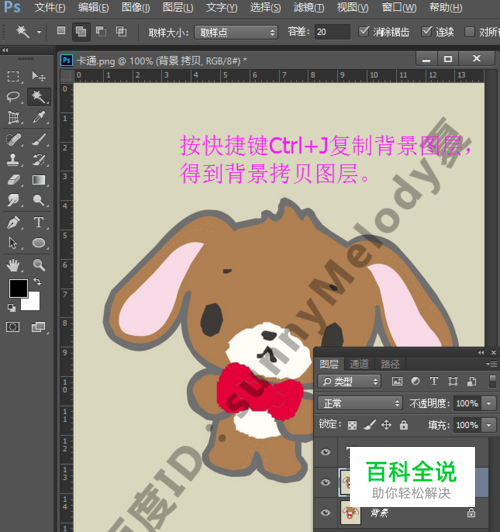Image resolution: width=500 pixels, height=532 pixels.
Task: Choose New Selection mode in options bar
Action: click(x=61, y=31)
